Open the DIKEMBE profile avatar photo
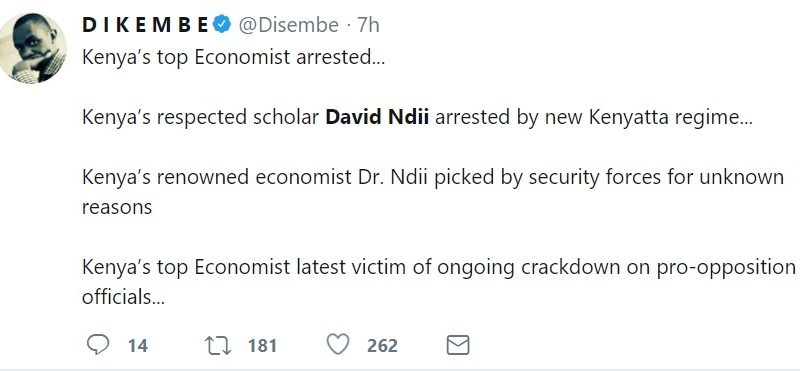Viewport: 800px width, 371px height. (33, 48)
